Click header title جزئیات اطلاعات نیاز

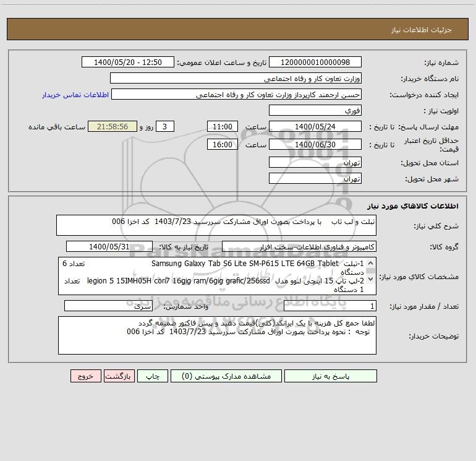pyautogui.click(x=422, y=30)
